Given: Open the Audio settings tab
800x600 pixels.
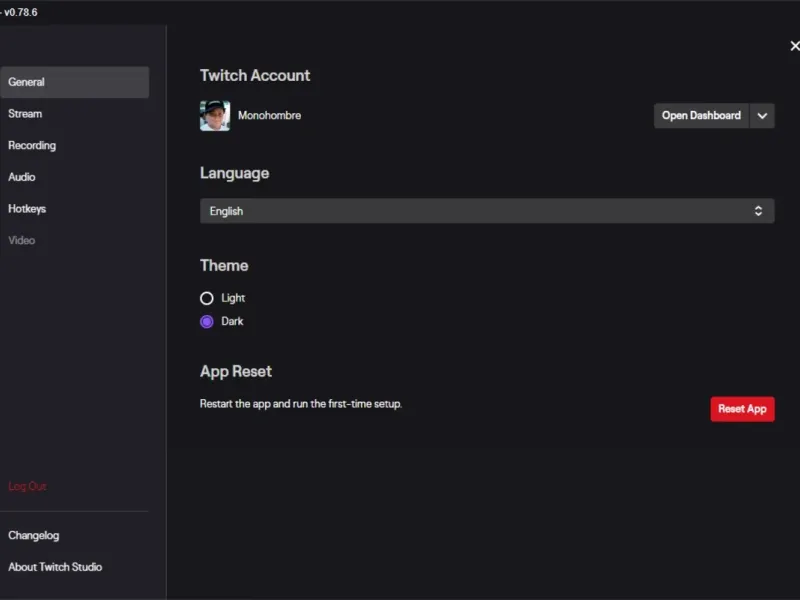Looking at the screenshot, I should click(x=22, y=177).
